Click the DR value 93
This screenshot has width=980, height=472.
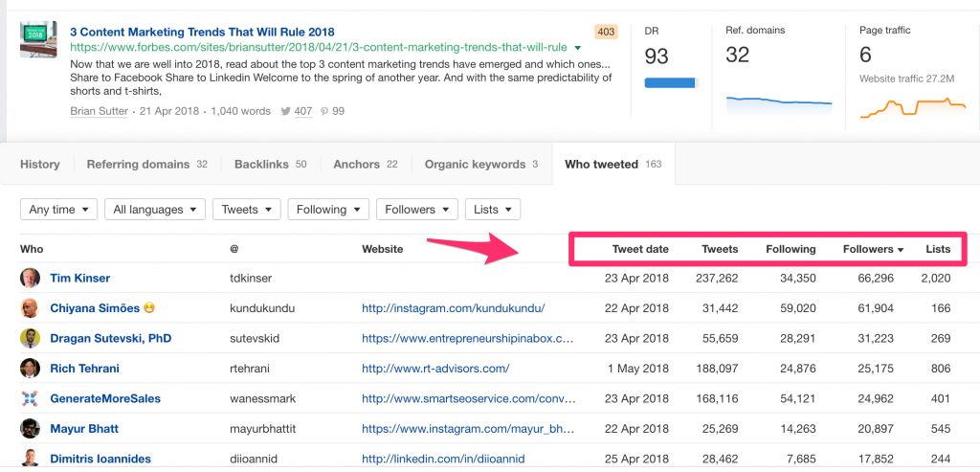tap(657, 56)
